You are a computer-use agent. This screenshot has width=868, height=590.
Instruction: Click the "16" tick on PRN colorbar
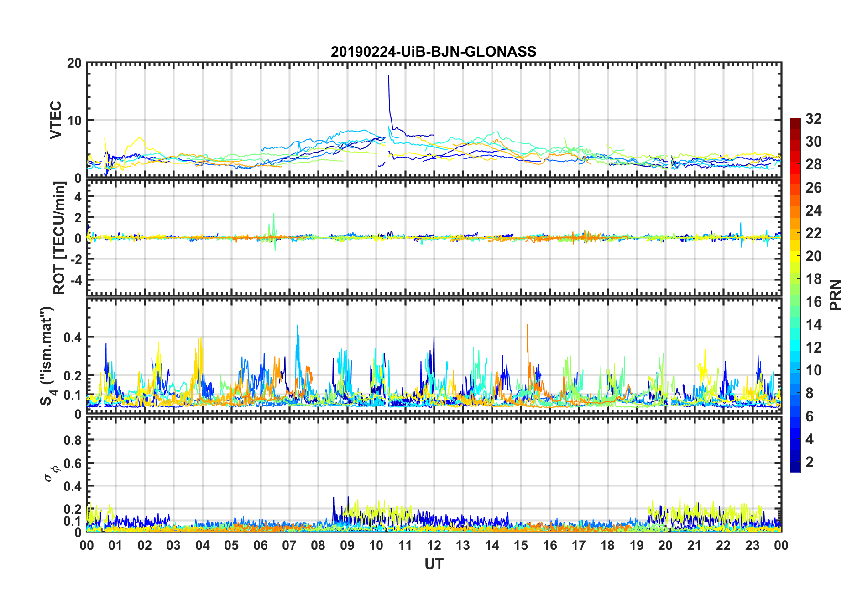pos(814,302)
